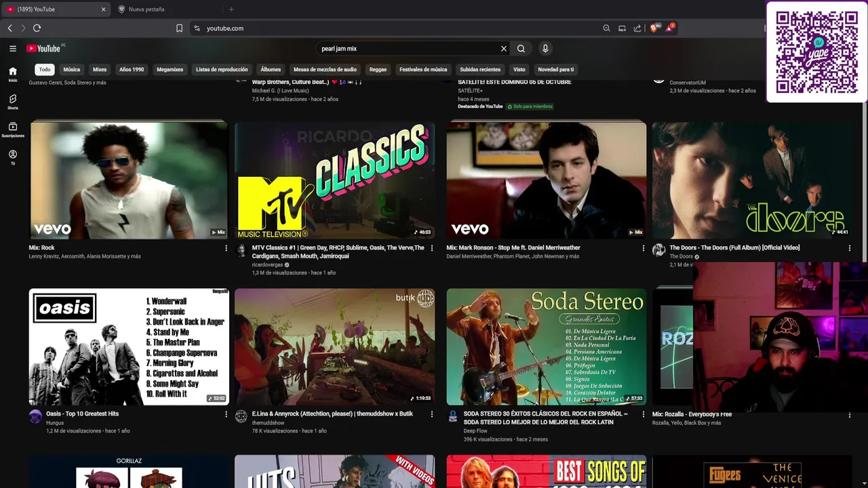The height and width of the screenshot is (488, 868).
Task: Open more options for MTV Classics #1
Action: click(x=432, y=248)
